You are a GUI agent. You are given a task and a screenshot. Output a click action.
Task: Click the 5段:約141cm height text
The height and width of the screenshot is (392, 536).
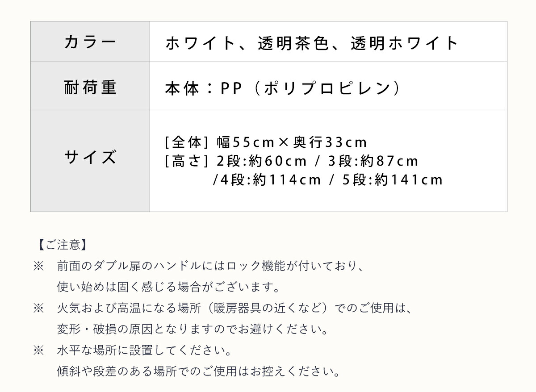(393, 179)
